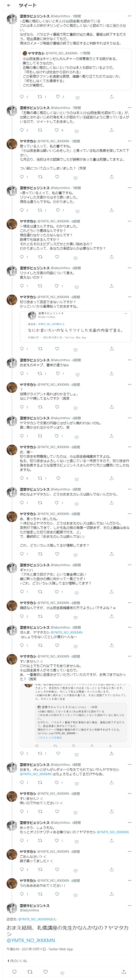
Task: Like the 'リツイした文面の内容について言え' tweet
Action: point(57,286)
